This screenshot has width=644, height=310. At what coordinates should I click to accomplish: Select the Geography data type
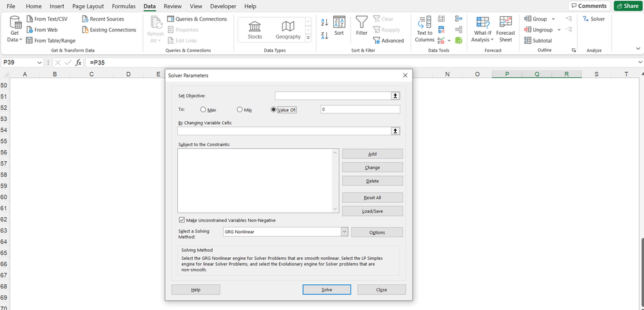tap(288, 30)
